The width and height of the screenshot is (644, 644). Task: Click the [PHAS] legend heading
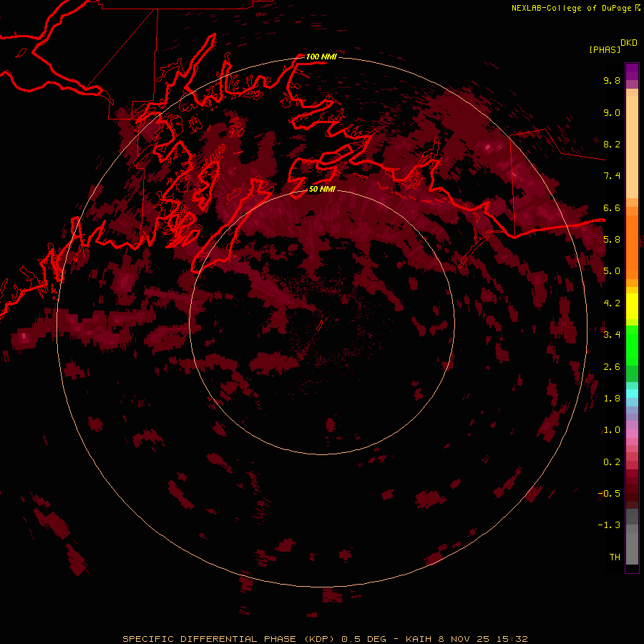pos(605,49)
